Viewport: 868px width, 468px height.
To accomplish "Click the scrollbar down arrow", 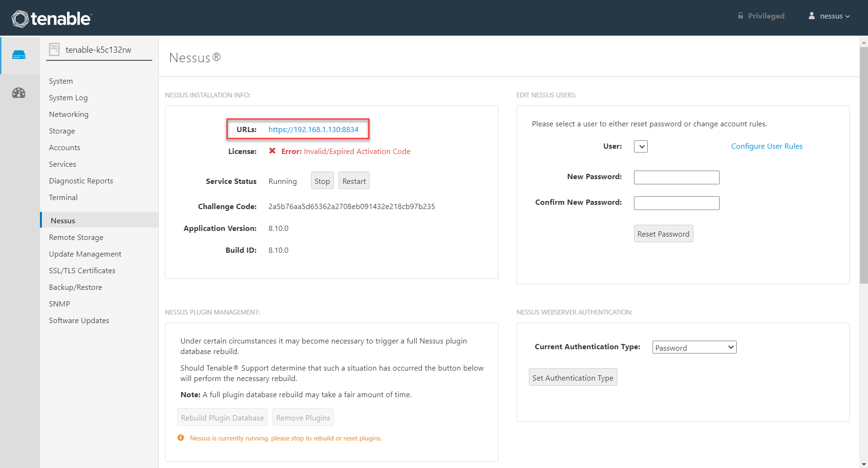I will pos(864,464).
